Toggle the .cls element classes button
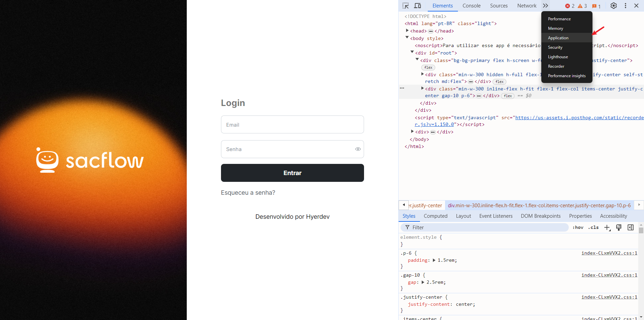 pos(593,228)
